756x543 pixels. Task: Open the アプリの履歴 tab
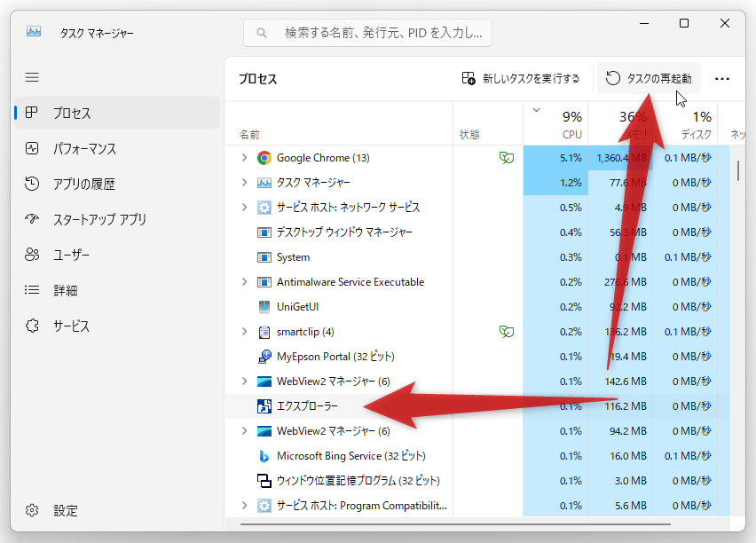(x=117, y=184)
